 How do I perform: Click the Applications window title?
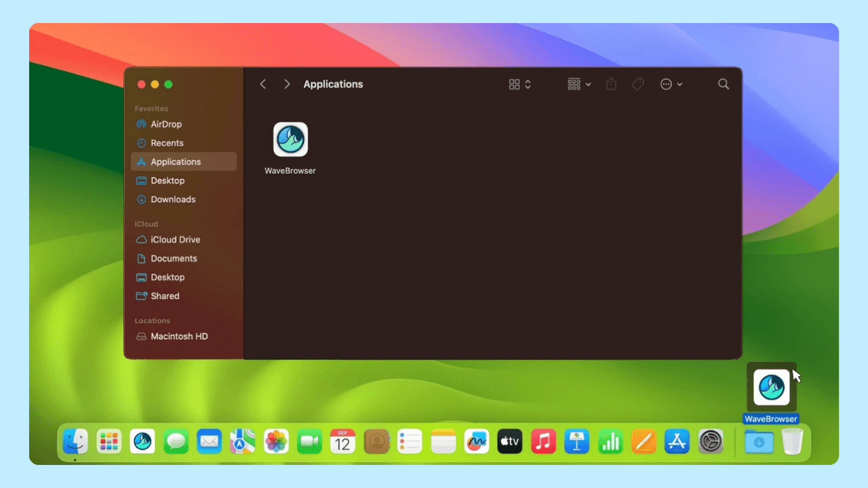pos(333,84)
